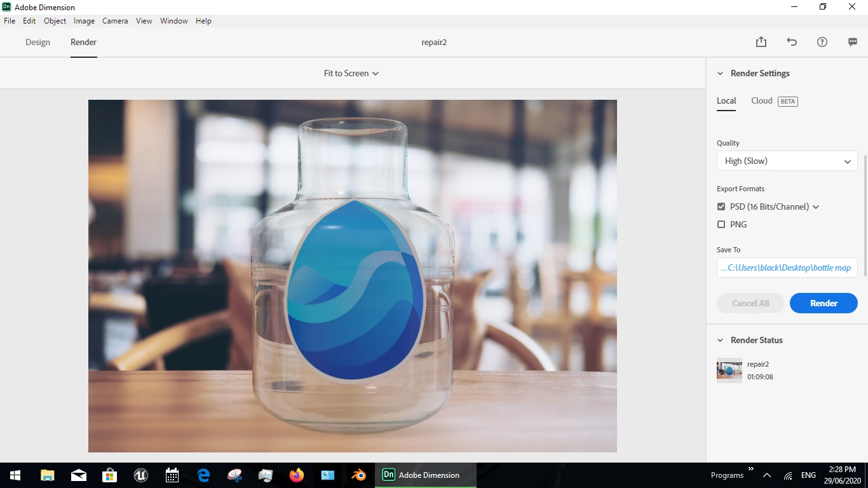Switch to the Design tab

tap(37, 42)
